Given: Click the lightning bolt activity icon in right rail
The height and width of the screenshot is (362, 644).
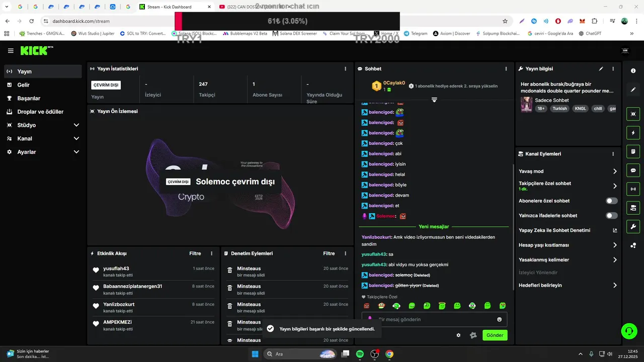Looking at the screenshot, I should (633, 133).
